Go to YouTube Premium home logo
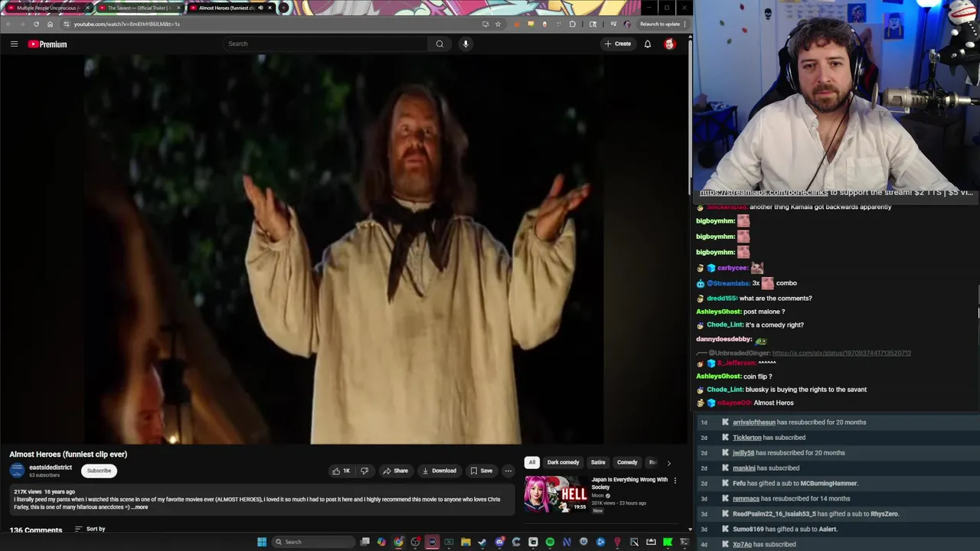The height and width of the screenshot is (551, 980). (x=47, y=44)
